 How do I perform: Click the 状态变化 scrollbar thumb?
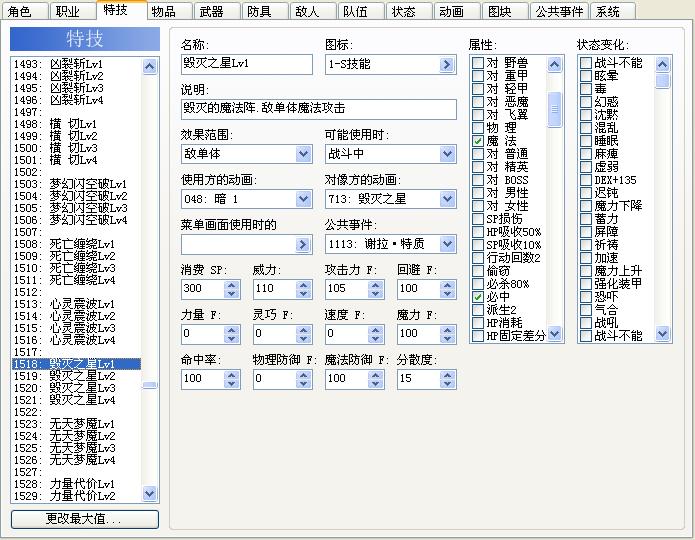click(663, 81)
